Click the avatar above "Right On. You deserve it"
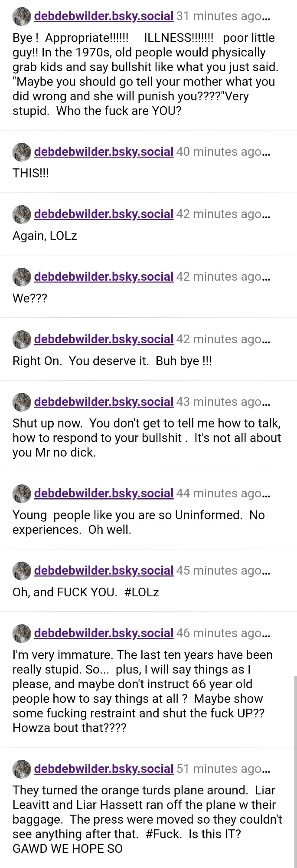The width and height of the screenshot is (297, 868). point(22,339)
